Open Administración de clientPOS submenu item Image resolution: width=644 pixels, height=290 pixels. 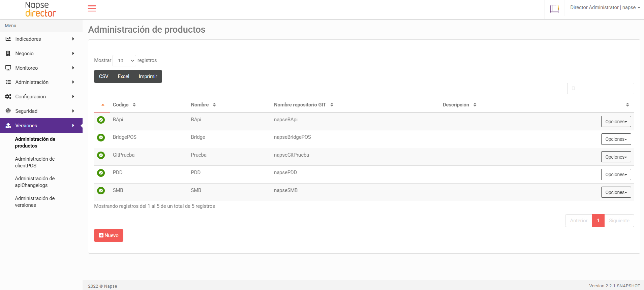(x=35, y=162)
